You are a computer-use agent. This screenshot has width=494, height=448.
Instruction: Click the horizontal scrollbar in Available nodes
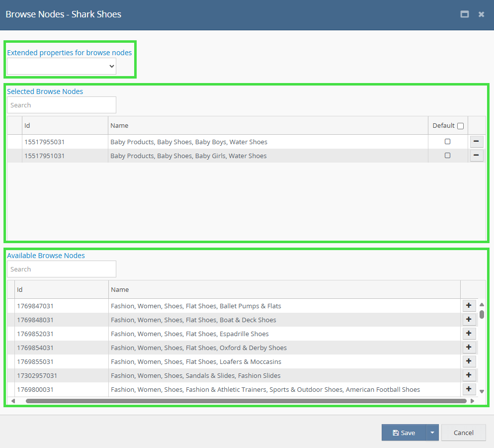[x=246, y=401]
